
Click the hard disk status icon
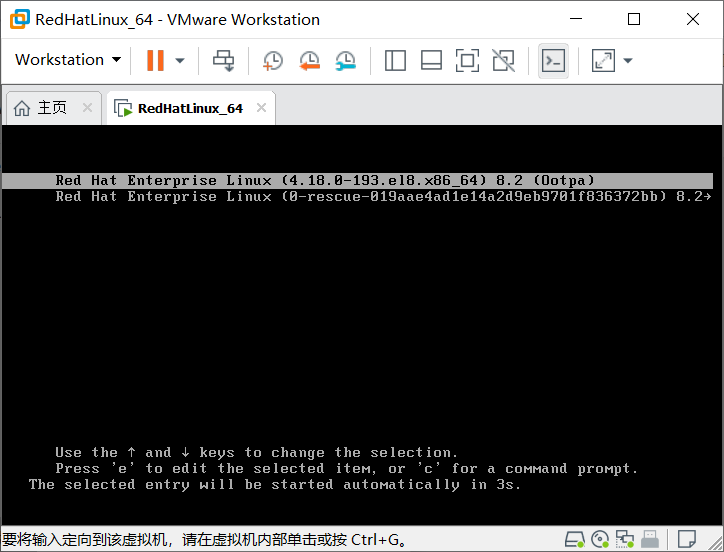[574, 539]
